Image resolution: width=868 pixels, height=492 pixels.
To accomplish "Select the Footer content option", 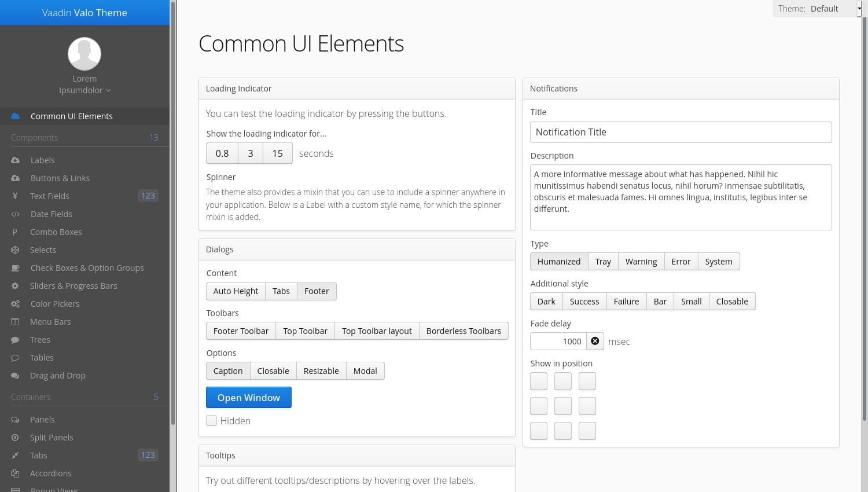I will pyautogui.click(x=317, y=291).
